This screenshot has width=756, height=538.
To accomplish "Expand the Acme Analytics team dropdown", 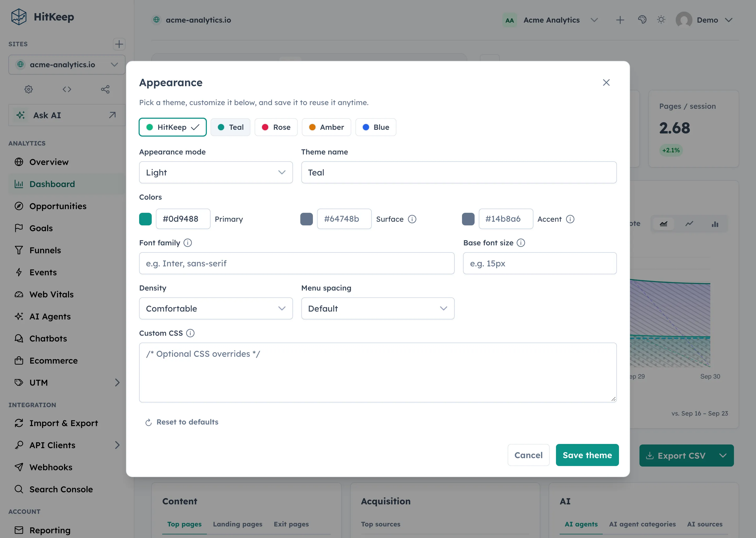I will tap(594, 20).
